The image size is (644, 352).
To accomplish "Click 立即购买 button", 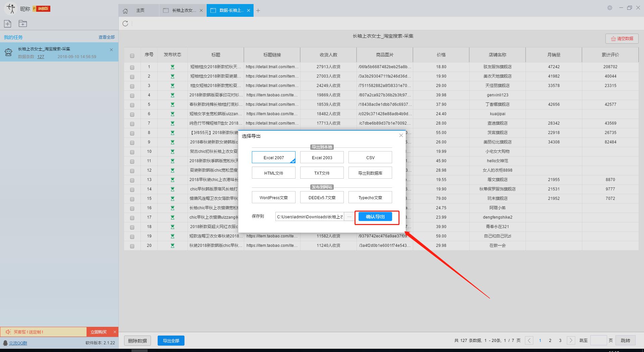I will (99, 332).
